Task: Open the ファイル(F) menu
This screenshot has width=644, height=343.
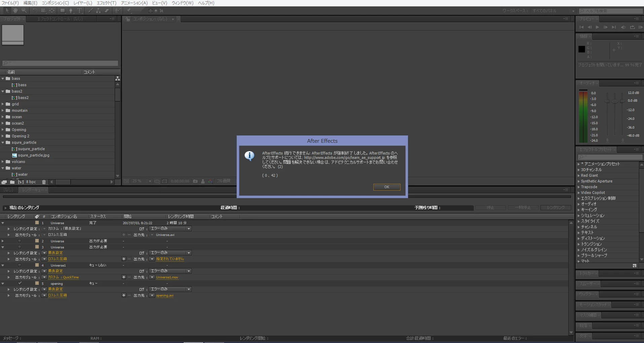Action: (10, 3)
